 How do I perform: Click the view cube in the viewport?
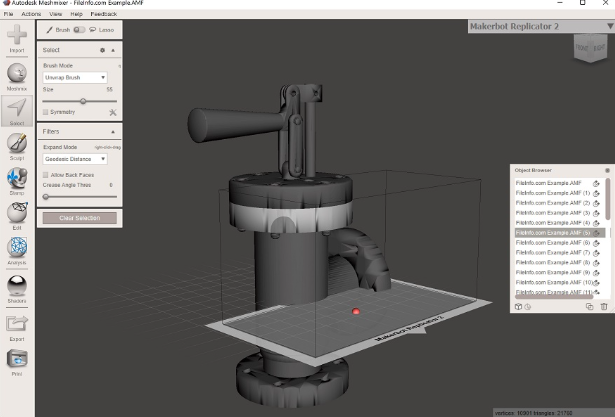591,47
